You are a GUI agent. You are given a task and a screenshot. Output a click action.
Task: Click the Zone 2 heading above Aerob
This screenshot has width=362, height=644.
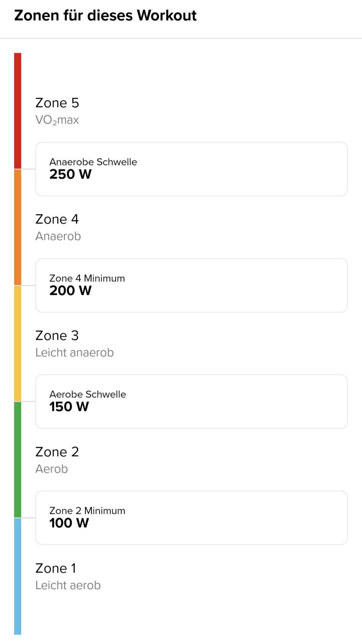57,452
